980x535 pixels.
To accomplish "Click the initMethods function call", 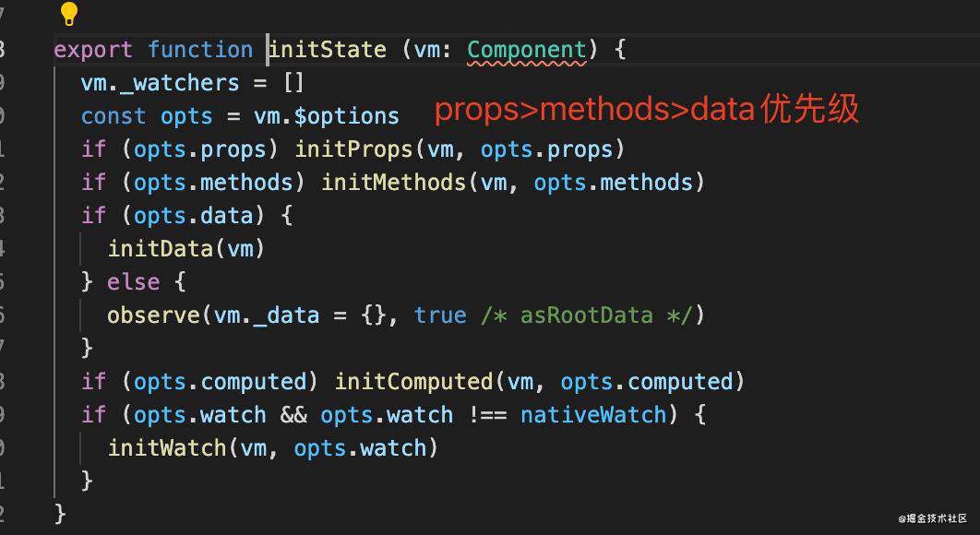I will [x=394, y=183].
